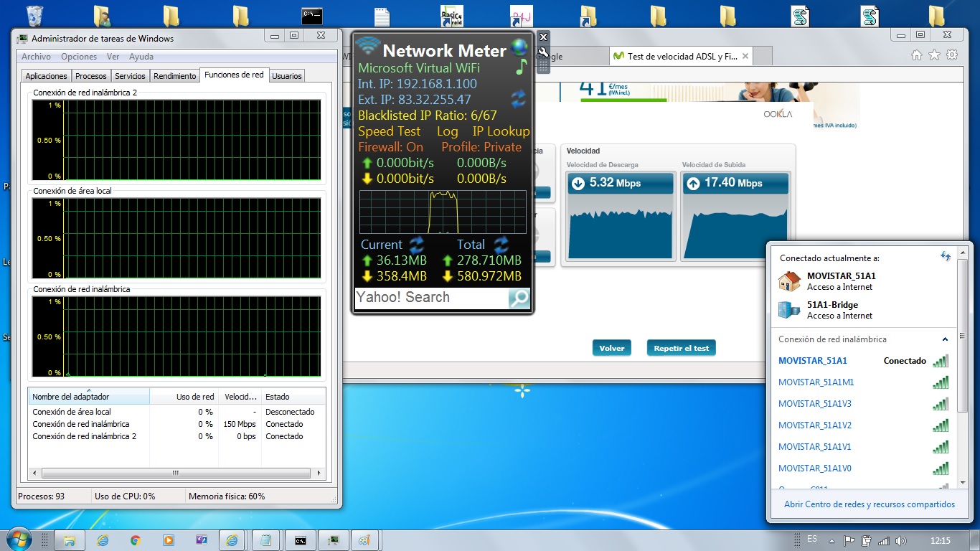Select the Basic4android desktop shortcut
Viewport: 980px width, 551px height.
(451, 16)
